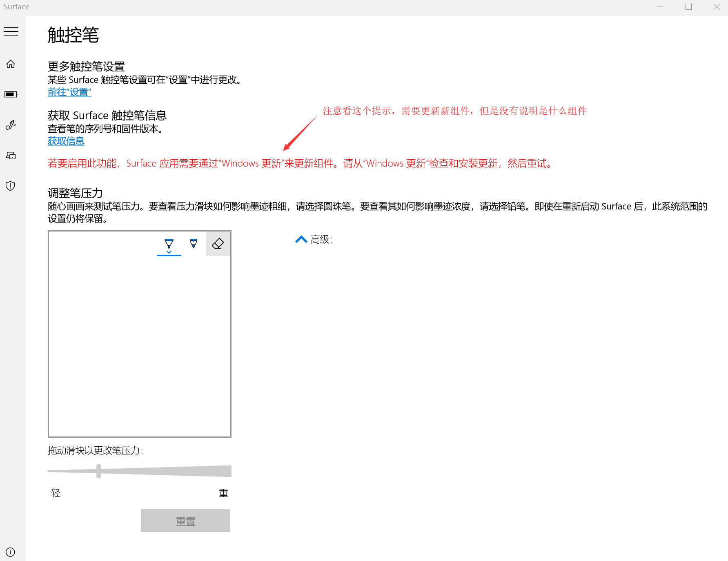728x561 pixels.
Task: Select the pen page sidebar icon
Action: [11, 125]
